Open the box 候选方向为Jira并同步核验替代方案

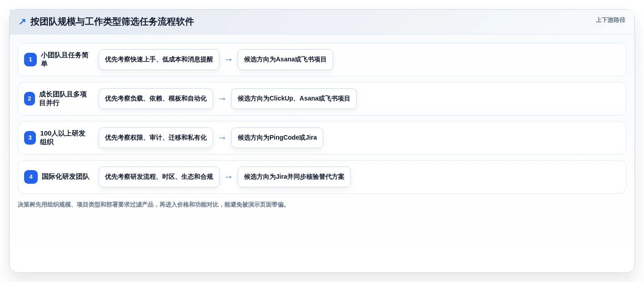click(294, 177)
